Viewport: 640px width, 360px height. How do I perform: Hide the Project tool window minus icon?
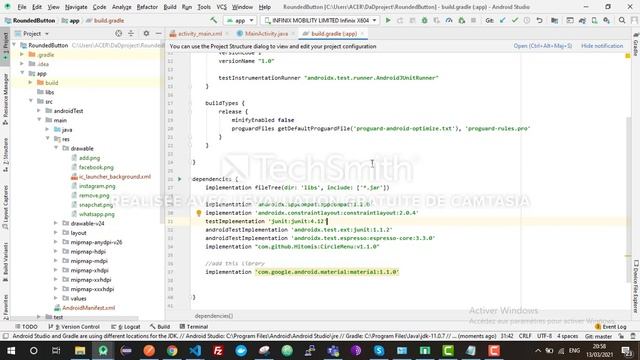click(158, 33)
